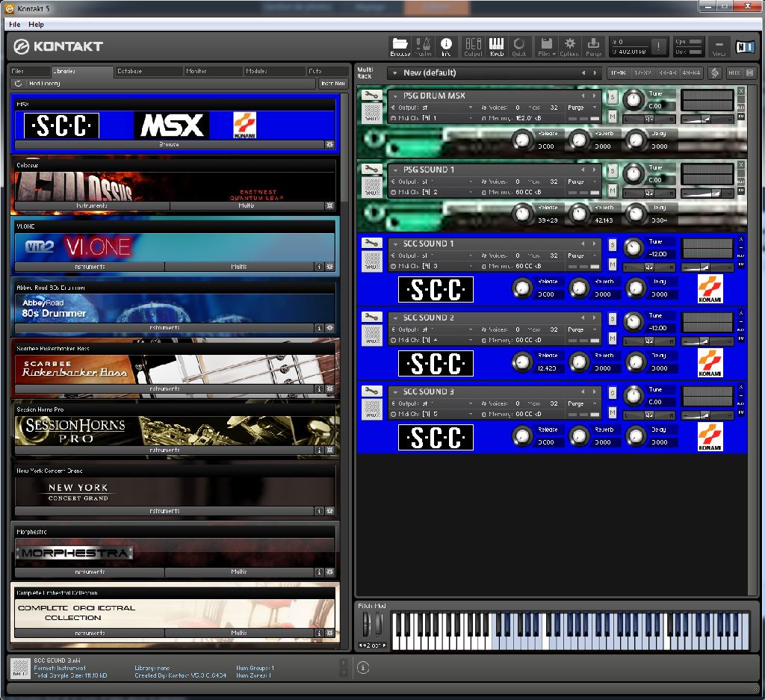Click the Browse button of MSX library
The height and width of the screenshot is (700, 765).
tap(170, 144)
